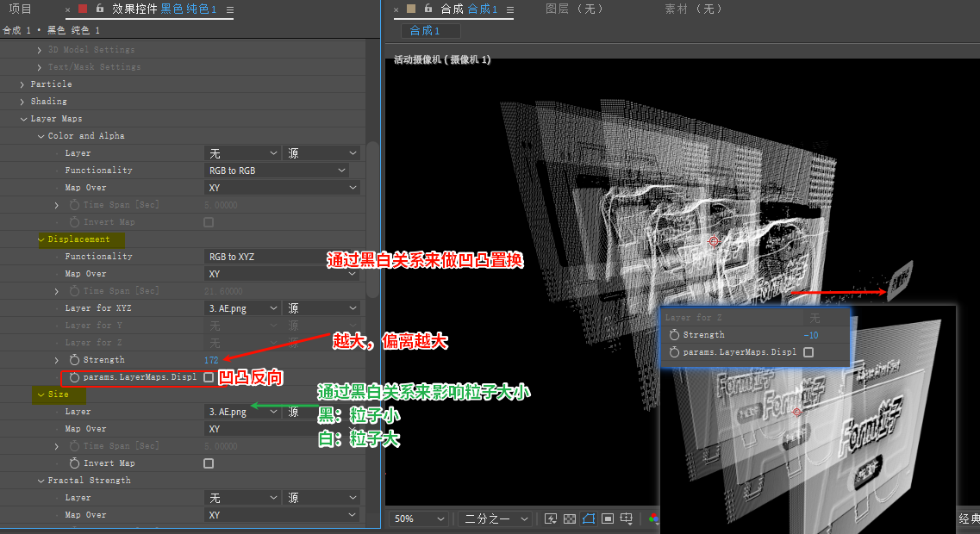Collapse the Layer Maps group
This screenshot has width=980, height=534.
(x=23, y=119)
